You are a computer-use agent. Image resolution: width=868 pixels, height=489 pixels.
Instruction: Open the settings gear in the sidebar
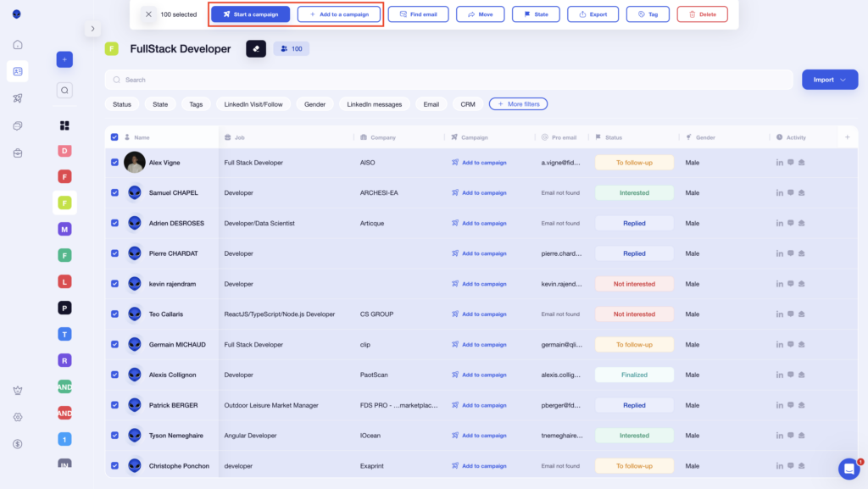[x=18, y=417]
